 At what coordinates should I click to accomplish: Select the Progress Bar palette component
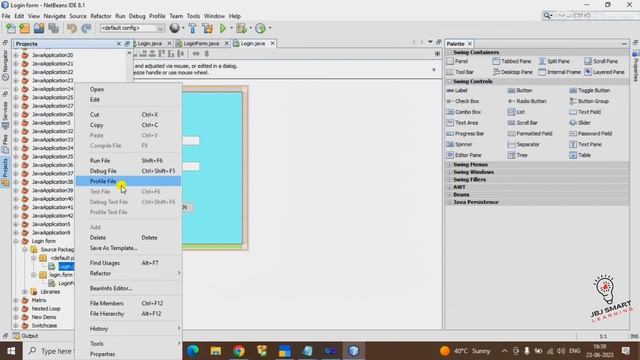(465, 133)
